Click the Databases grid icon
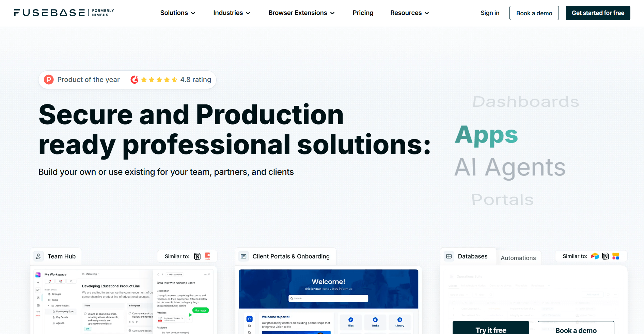This screenshot has height=334, width=644. coord(449,256)
